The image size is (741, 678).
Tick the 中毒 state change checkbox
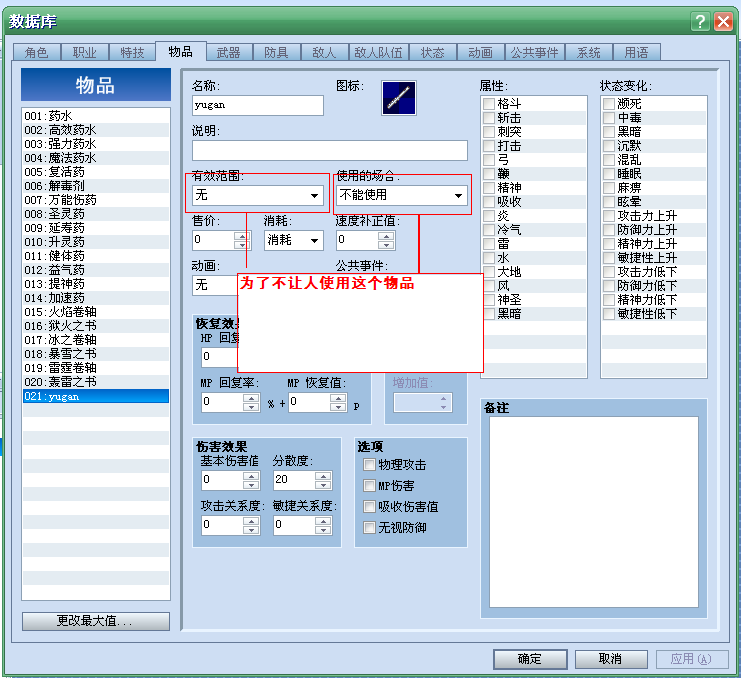coord(609,118)
